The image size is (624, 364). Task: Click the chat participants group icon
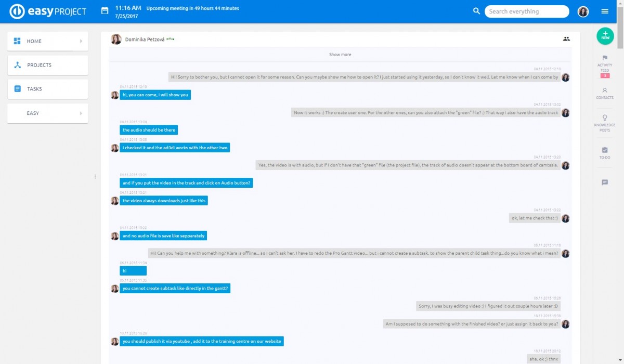(x=566, y=38)
